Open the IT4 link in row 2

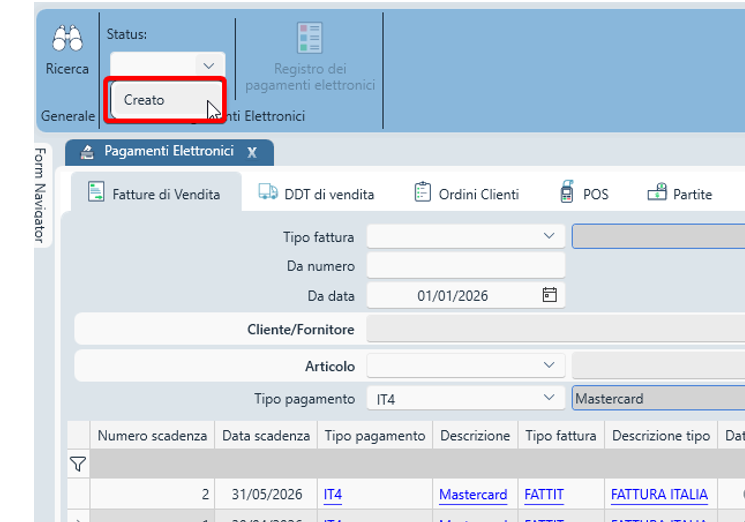coord(333,494)
